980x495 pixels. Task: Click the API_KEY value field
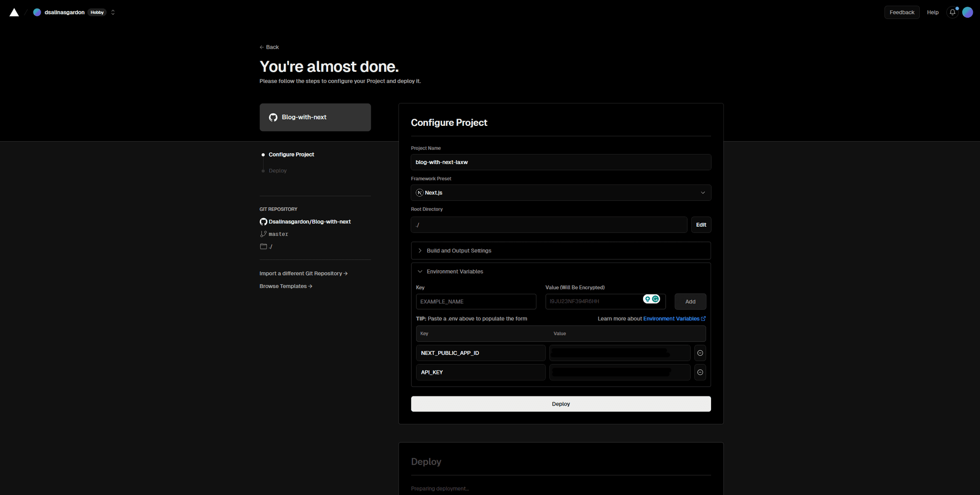pos(620,372)
